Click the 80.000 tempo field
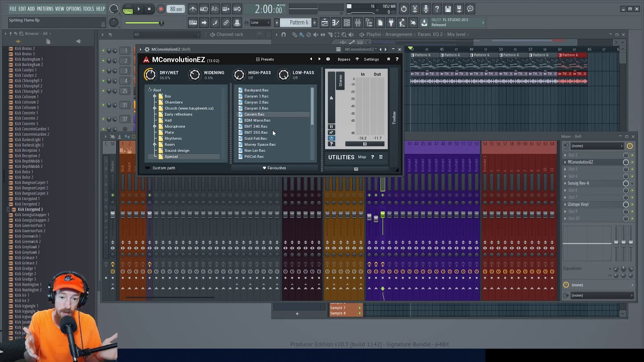The width and height of the screenshot is (644, 362). tap(176, 9)
